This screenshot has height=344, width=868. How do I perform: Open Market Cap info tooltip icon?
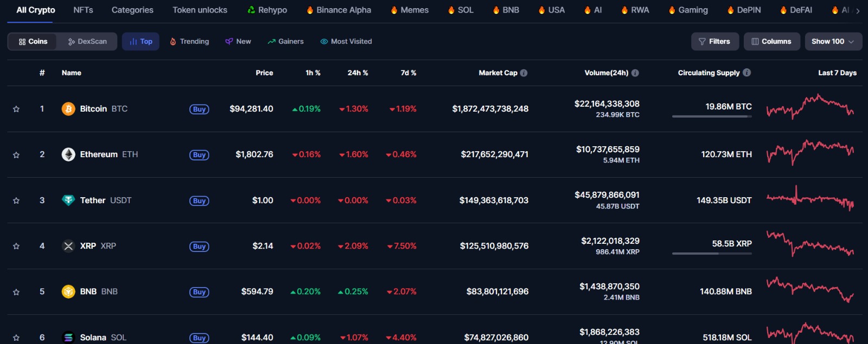(x=524, y=73)
